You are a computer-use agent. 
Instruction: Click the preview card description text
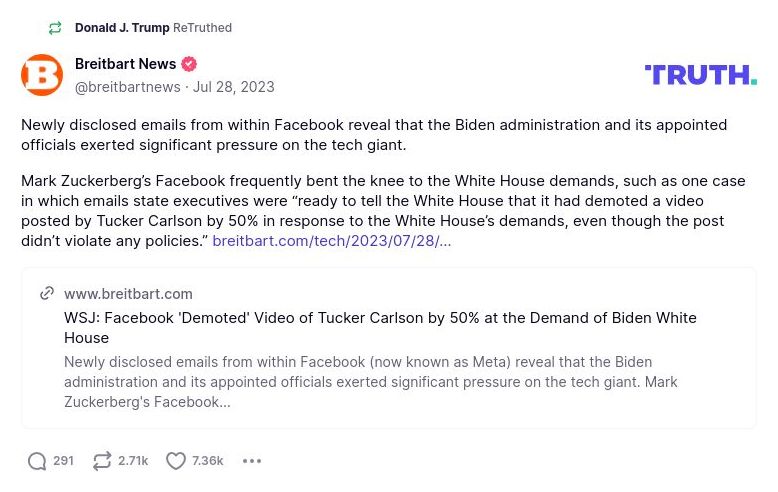pyautogui.click(x=358, y=382)
